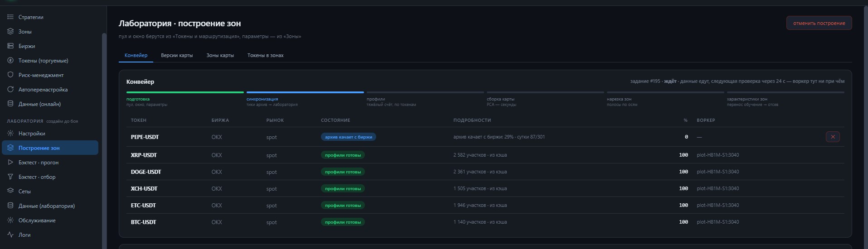Click the архив качает с биржи status badge
The width and height of the screenshot is (868, 249).
coord(348,137)
